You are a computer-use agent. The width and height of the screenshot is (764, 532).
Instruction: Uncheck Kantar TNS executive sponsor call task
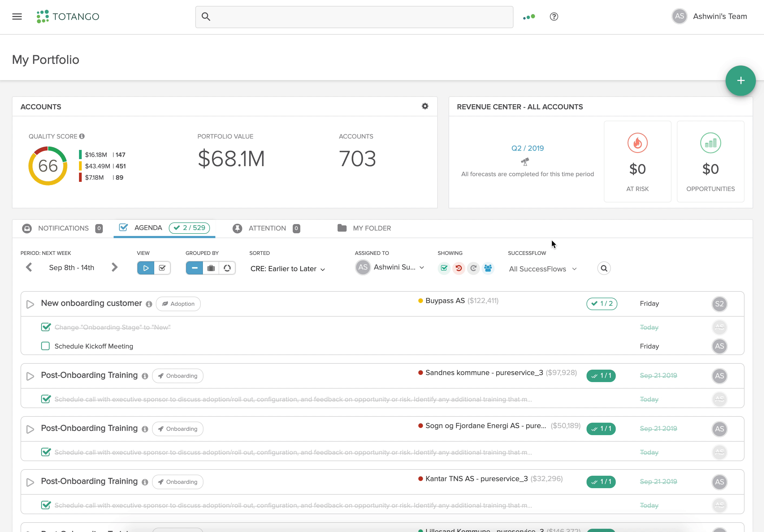point(46,505)
